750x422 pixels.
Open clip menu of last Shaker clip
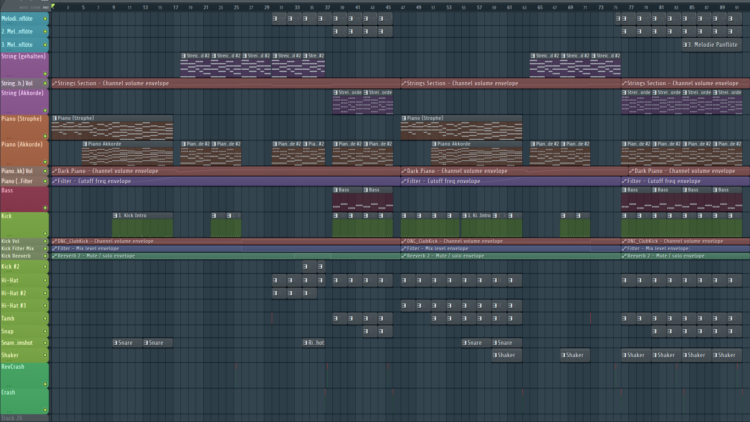pyautogui.click(x=716, y=355)
